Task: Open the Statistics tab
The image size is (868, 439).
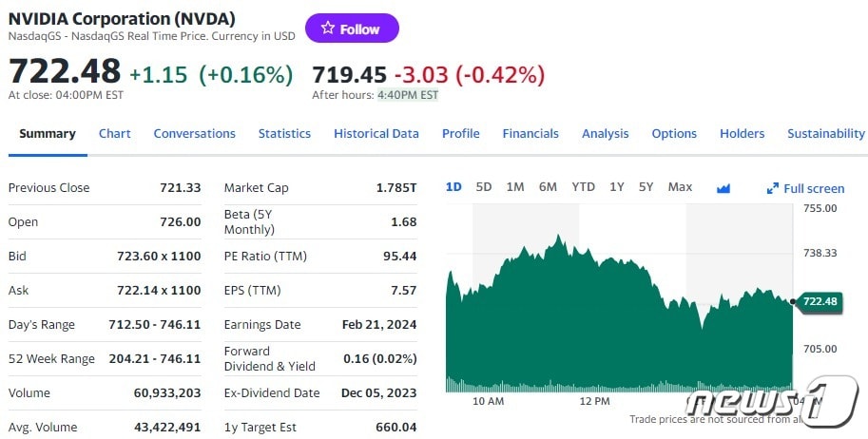Action: tap(284, 134)
